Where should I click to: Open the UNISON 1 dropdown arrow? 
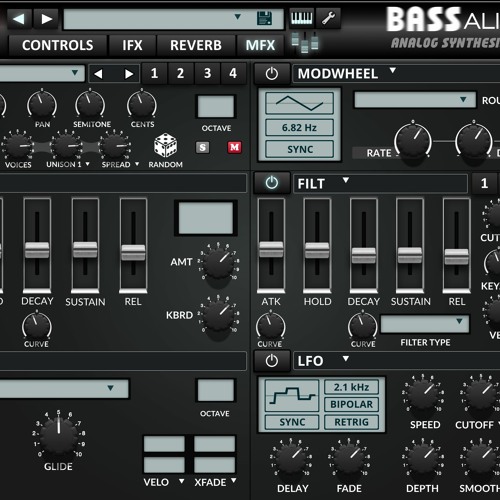[x=87, y=164]
